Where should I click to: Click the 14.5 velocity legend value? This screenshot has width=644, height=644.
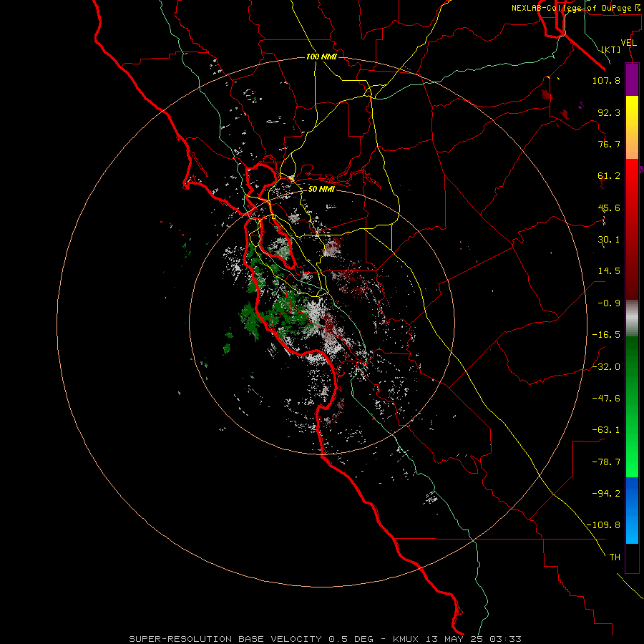[609, 271]
